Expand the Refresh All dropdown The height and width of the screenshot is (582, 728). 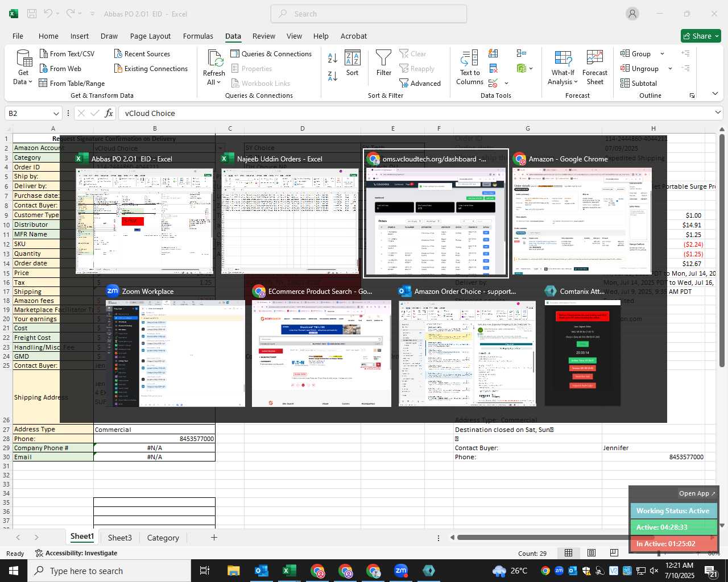(x=213, y=82)
